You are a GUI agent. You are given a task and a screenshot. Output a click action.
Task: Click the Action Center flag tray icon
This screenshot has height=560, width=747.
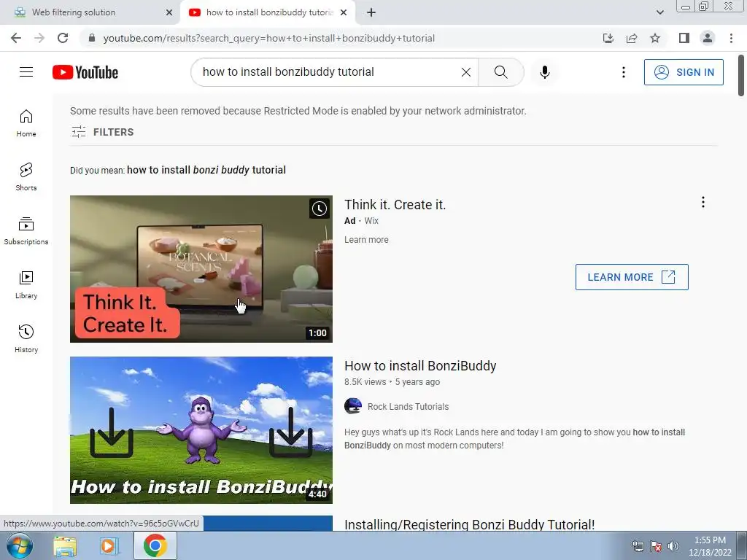[656, 546]
